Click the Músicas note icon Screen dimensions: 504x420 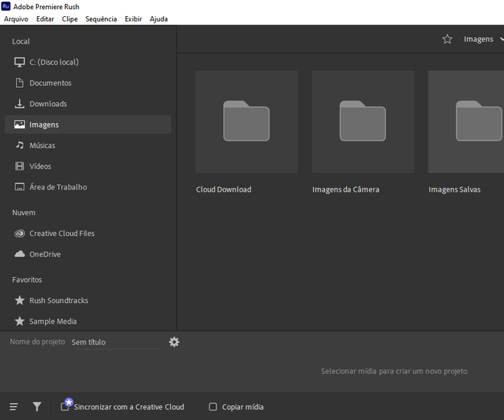pos(20,145)
